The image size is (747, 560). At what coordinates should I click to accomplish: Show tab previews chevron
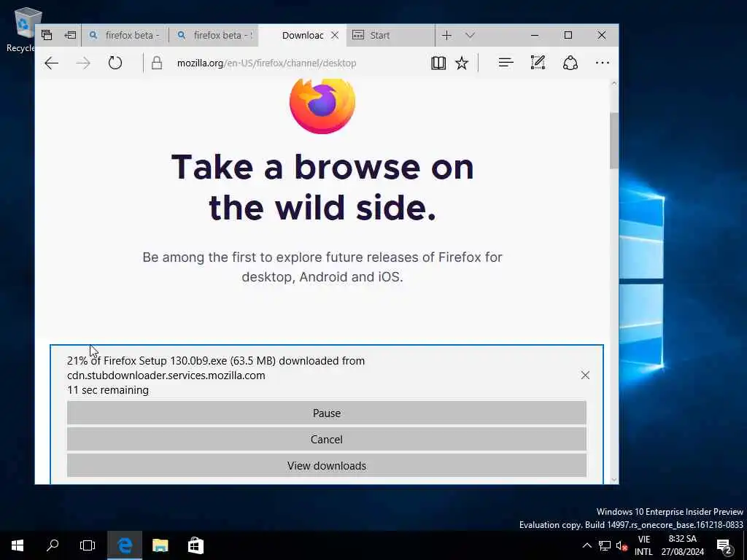pos(471,35)
